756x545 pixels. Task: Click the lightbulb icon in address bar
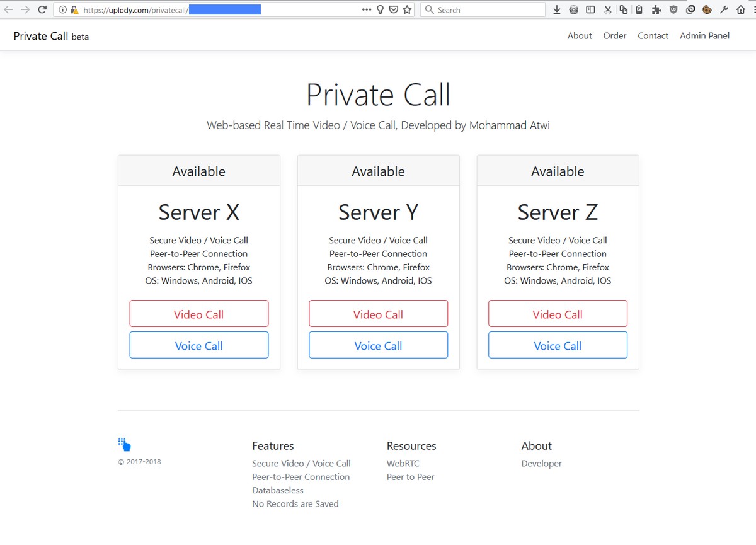(380, 9)
